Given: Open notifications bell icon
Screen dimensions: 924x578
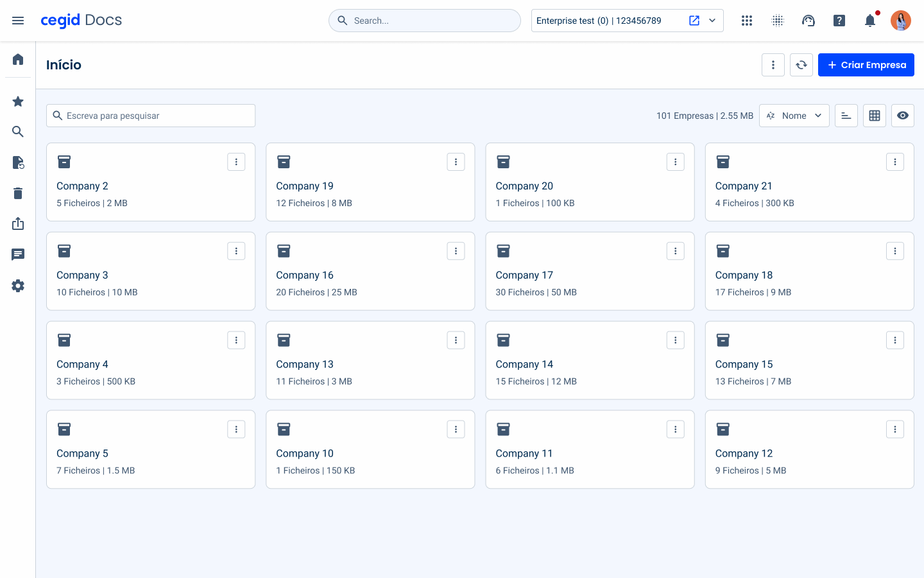Looking at the screenshot, I should pyautogui.click(x=870, y=21).
